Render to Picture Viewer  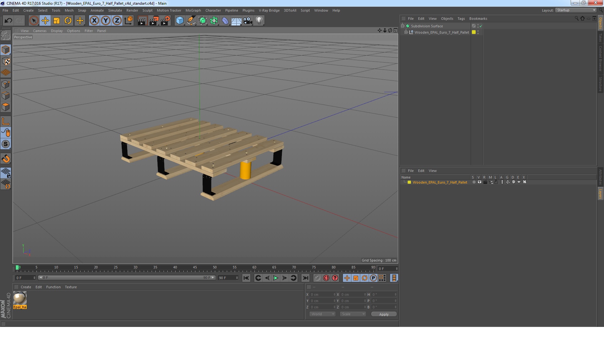pos(154,21)
